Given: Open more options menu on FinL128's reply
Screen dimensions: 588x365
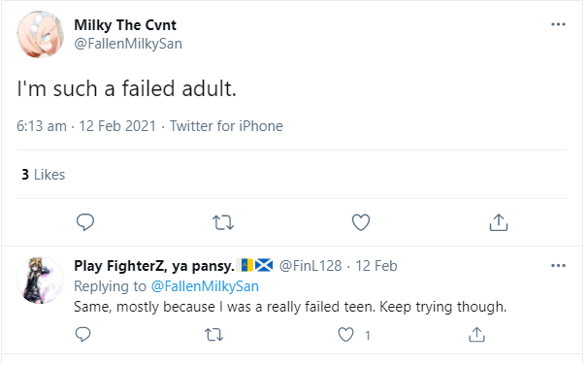Looking at the screenshot, I should [x=558, y=266].
